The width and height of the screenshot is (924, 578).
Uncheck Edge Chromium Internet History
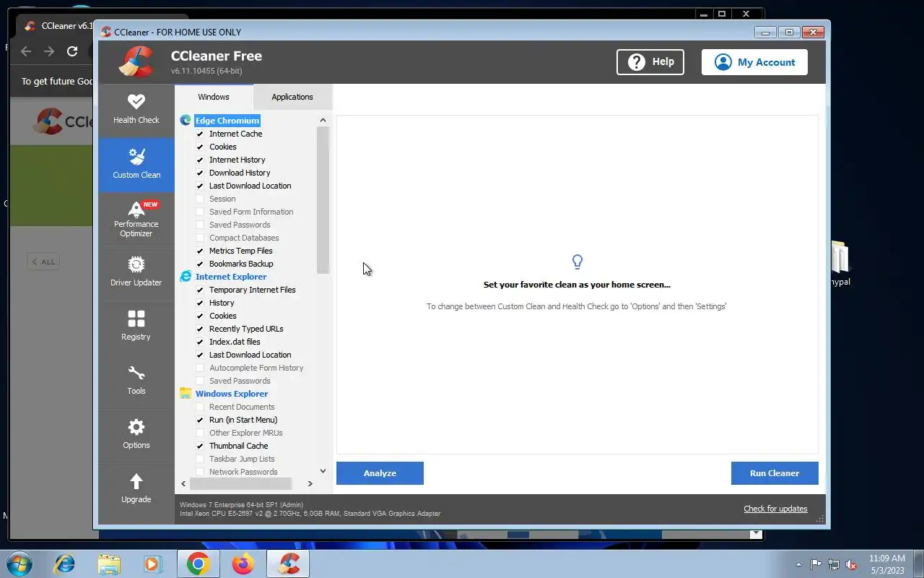click(200, 160)
